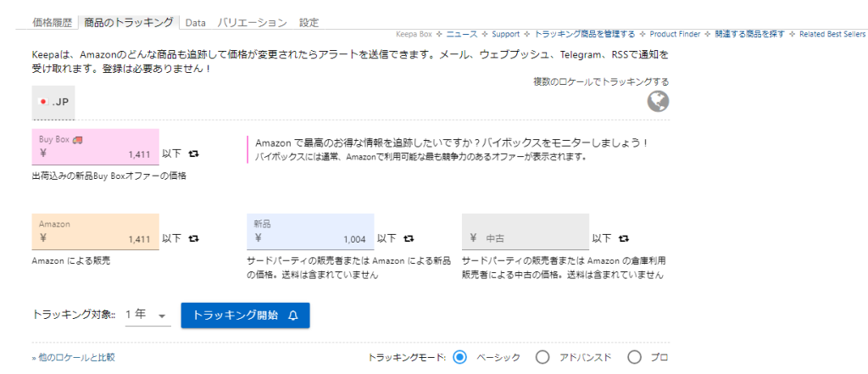Click the Japan flag .JP locale icon
Viewport: 868px width, 374px height.
tap(53, 102)
